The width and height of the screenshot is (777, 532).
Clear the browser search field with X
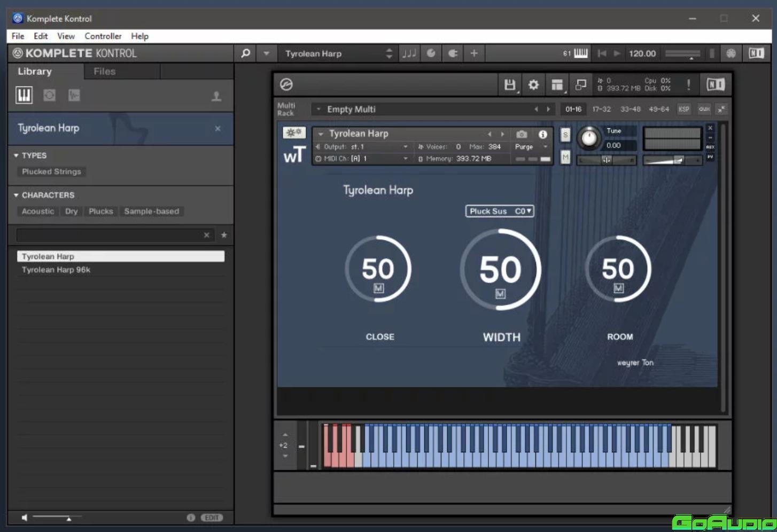point(207,235)
